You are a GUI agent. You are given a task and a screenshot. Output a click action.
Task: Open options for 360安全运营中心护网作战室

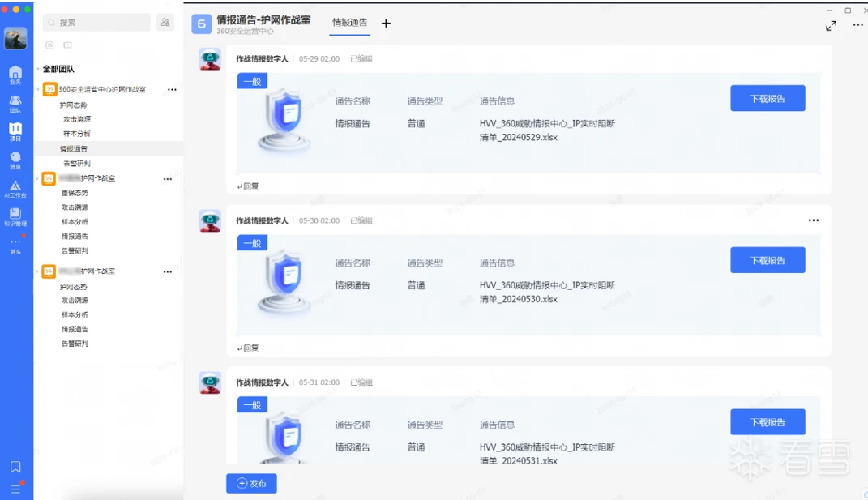click(172, 89)
